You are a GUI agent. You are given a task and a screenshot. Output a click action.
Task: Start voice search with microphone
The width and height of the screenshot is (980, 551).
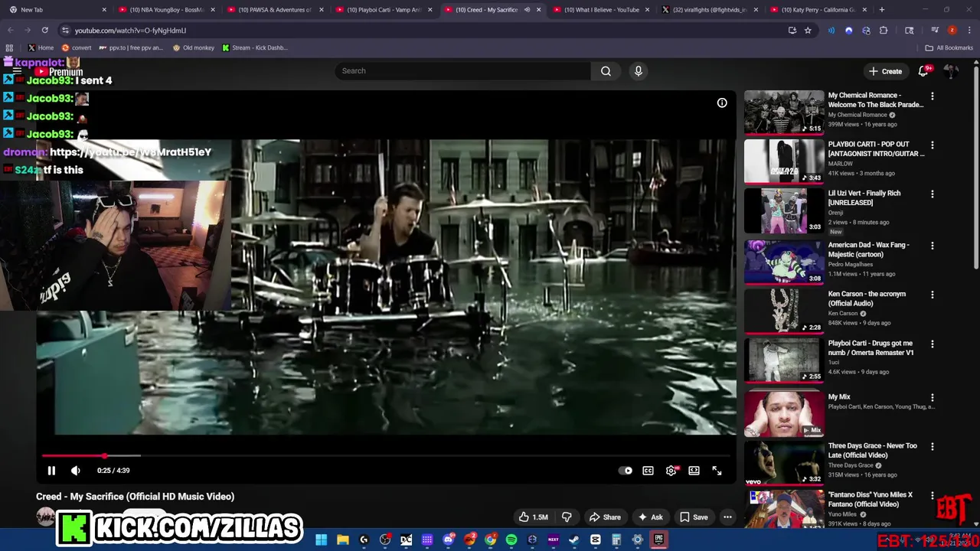[x=639, y=71]
